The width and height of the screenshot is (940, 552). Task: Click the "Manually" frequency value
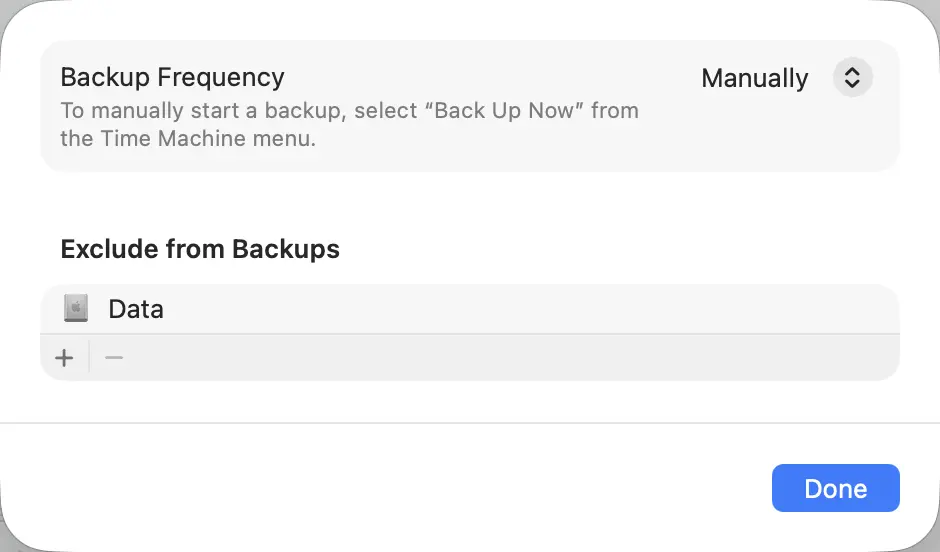click(x=755, y=79)
